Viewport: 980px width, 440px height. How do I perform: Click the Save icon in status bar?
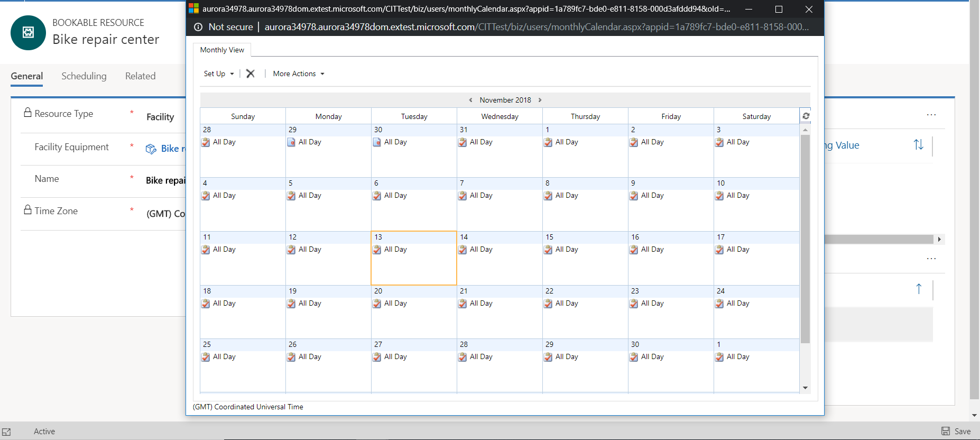(x=946, y=431)
